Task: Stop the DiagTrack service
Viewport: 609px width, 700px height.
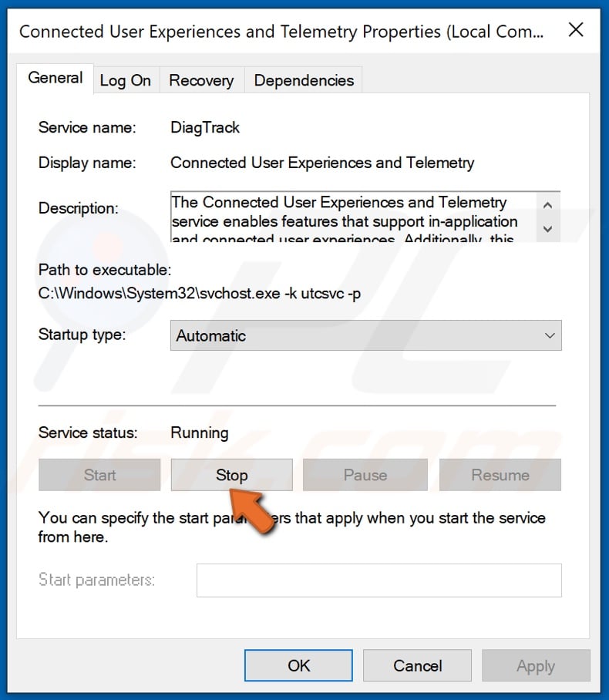Action: [x=231, y=475]
